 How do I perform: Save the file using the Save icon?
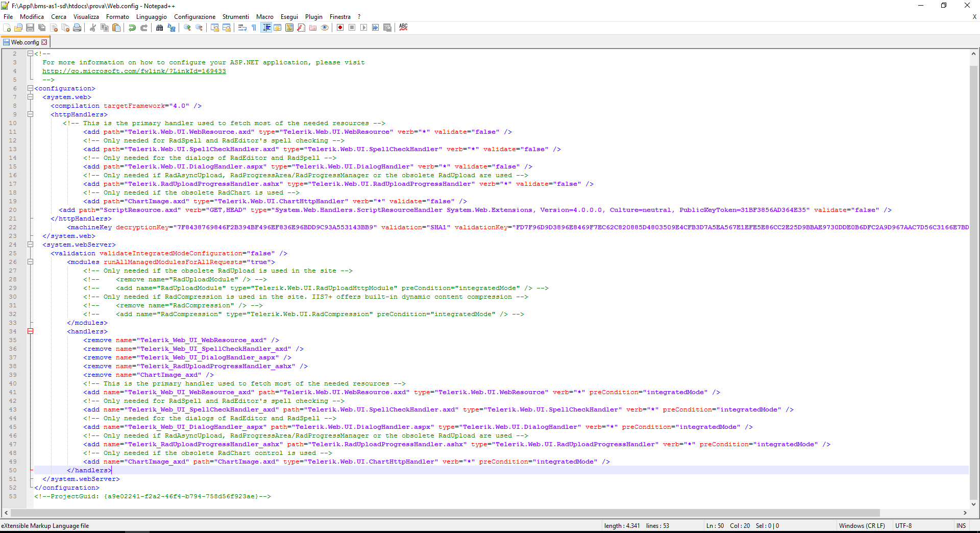click(30, 28)
